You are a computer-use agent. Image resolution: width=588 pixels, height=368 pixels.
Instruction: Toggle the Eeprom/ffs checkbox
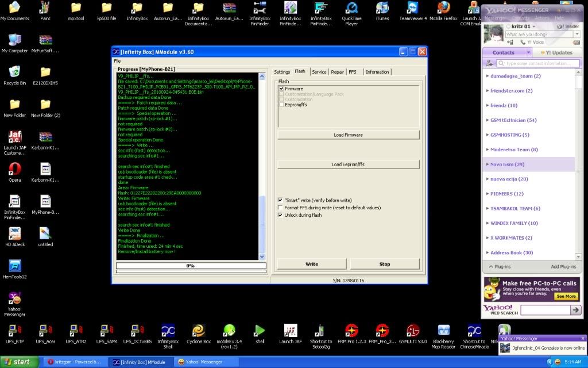click(281, 105)
